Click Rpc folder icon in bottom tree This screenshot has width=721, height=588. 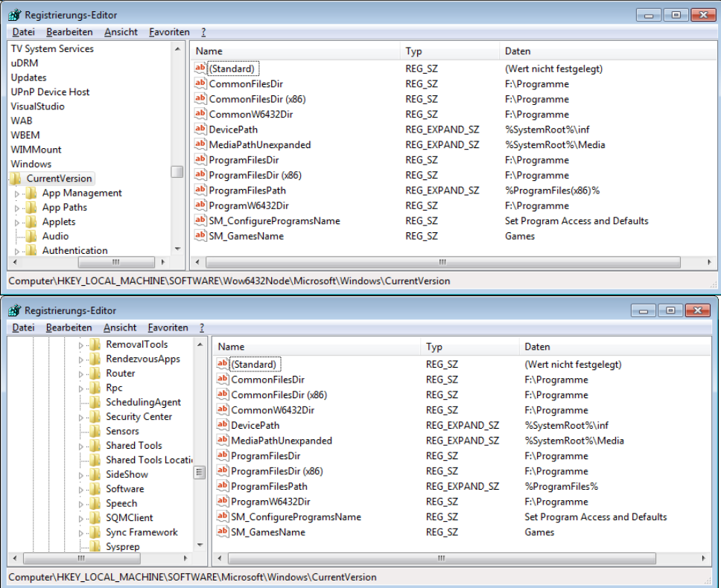[x=95, y=388]
